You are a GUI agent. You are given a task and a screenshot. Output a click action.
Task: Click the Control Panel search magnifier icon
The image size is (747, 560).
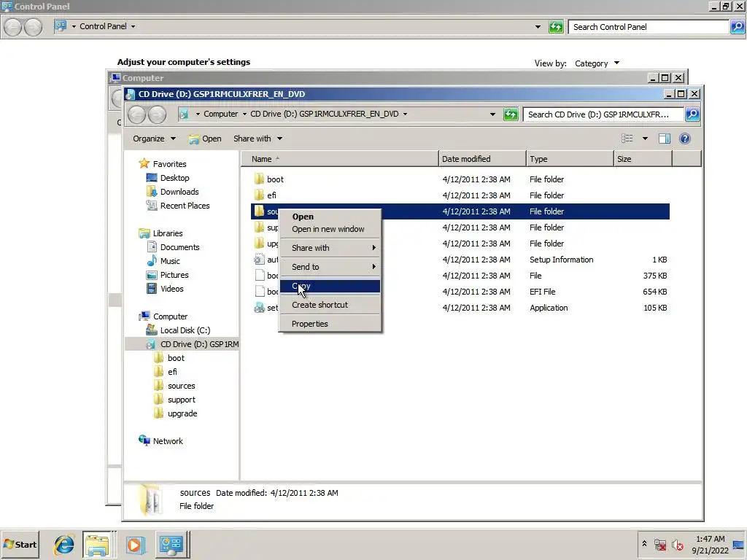(x=737, y=27)
